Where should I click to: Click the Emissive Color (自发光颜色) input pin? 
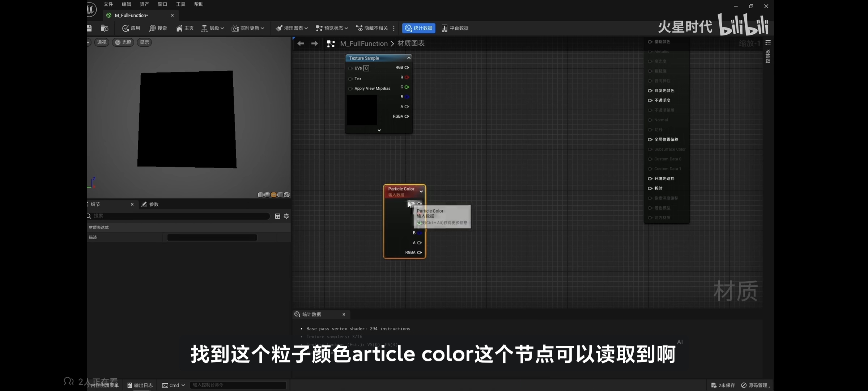click(x=650, y=91)
